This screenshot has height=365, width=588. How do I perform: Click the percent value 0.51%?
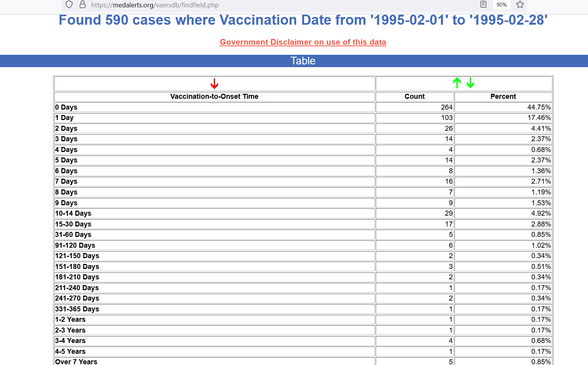pos(541,267)
